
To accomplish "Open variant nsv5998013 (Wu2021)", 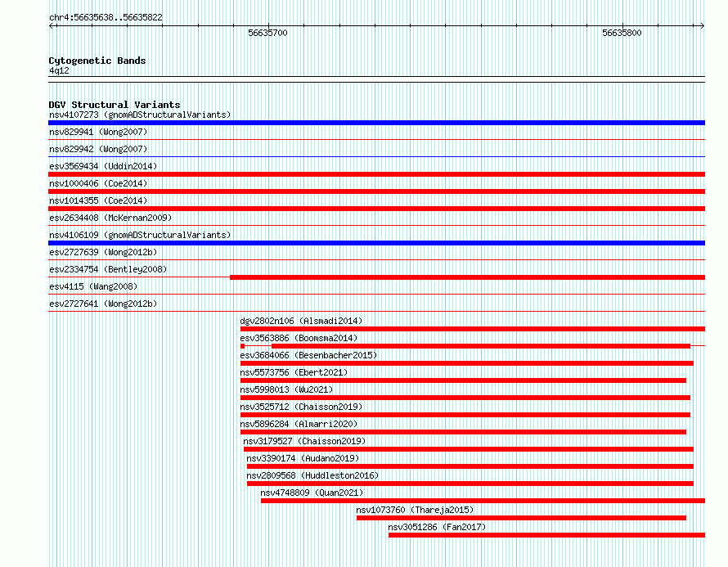I will [x=286, y=389].
